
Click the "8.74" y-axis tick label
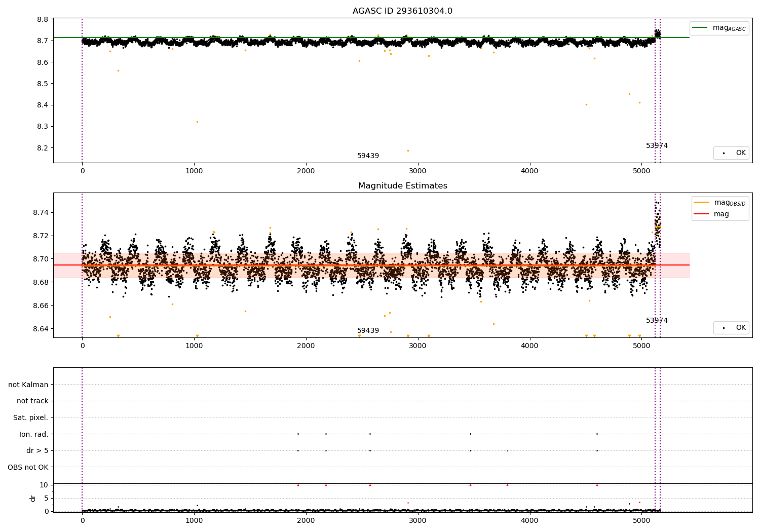(41, 212)
